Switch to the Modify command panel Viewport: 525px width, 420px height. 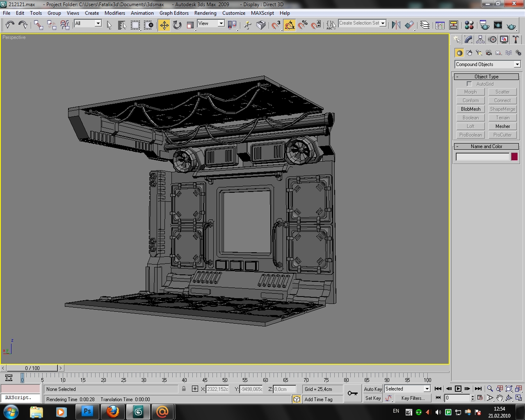[x=468, y=39]
